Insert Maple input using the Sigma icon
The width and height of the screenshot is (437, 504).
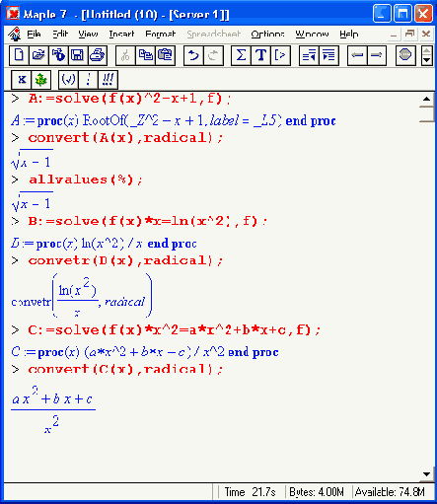pyautogui.click(x=241, y=55)
